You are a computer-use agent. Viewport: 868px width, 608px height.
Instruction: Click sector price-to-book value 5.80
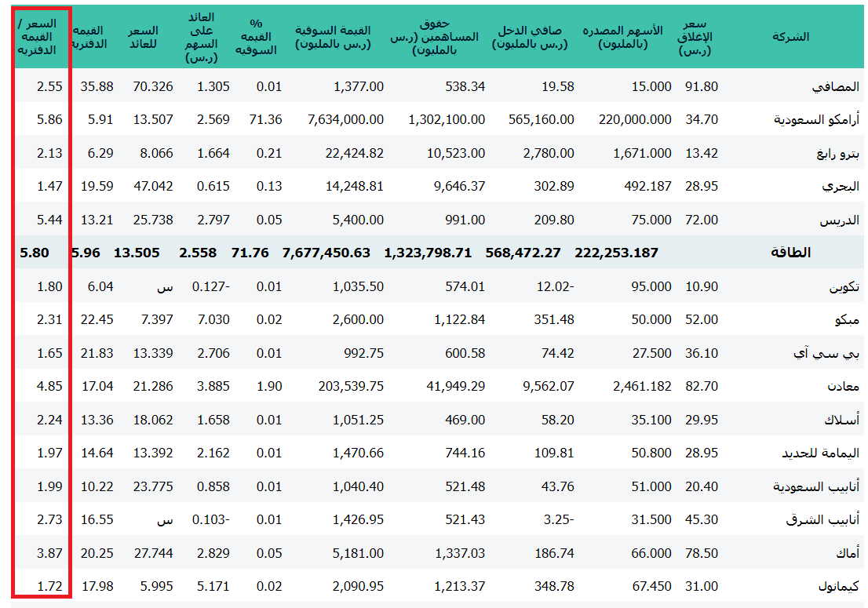pos(35,253)
